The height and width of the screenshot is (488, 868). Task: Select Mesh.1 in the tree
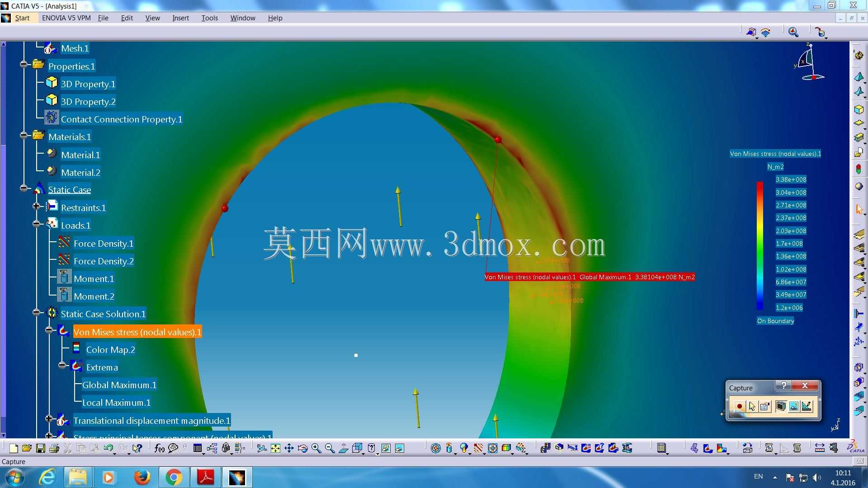pos(75,48)
